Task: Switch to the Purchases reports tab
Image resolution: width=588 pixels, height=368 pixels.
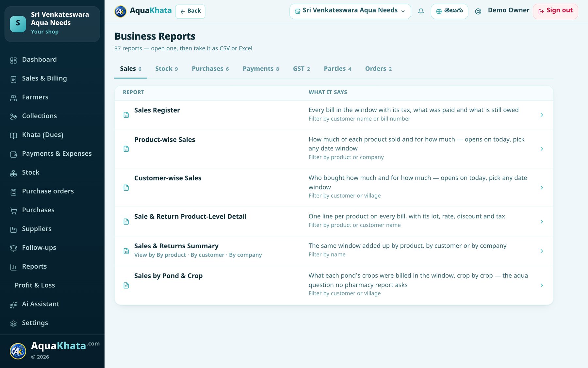Action: (x=210, y=69)
